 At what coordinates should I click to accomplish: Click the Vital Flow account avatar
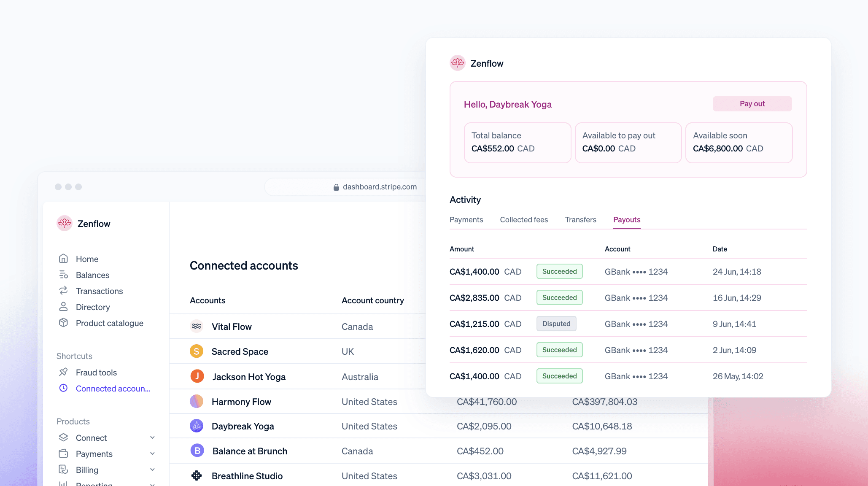point(197,327)
